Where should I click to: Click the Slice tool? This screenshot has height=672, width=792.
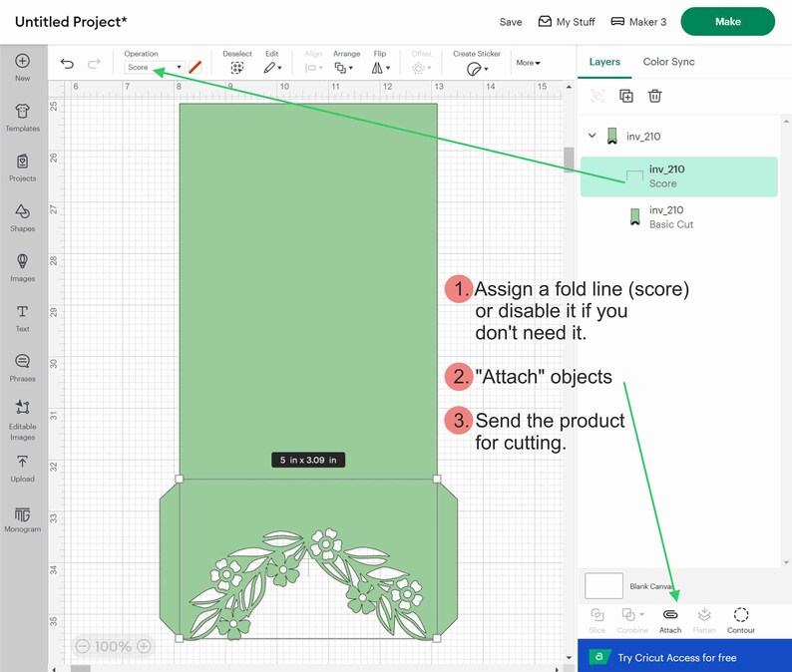coord(597,620)
